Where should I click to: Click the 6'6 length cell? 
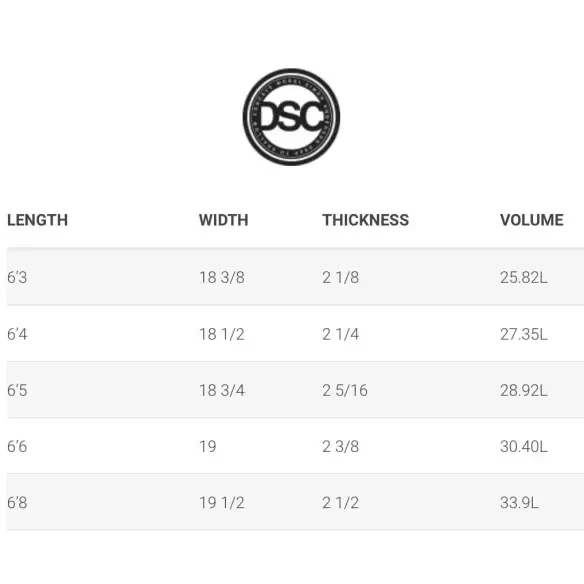(x=17, y=446)
